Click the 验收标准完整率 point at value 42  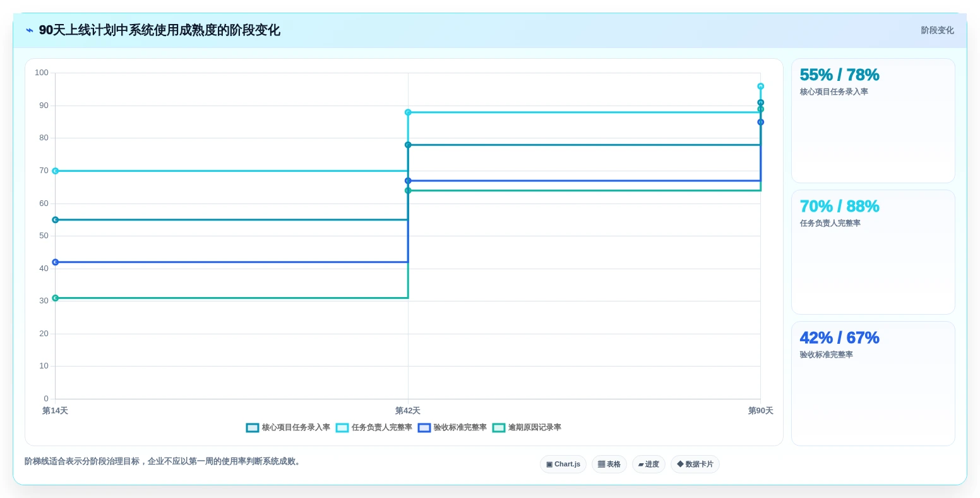pos(55,262)
